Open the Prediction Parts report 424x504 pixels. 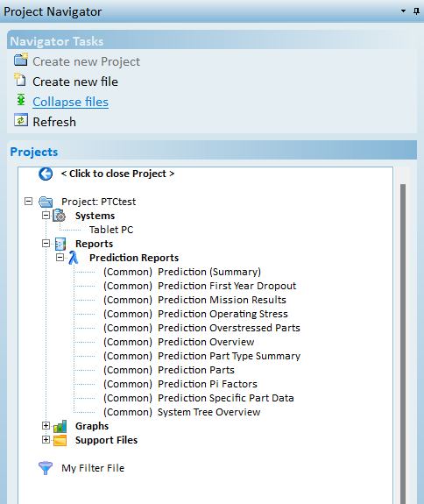169,370
